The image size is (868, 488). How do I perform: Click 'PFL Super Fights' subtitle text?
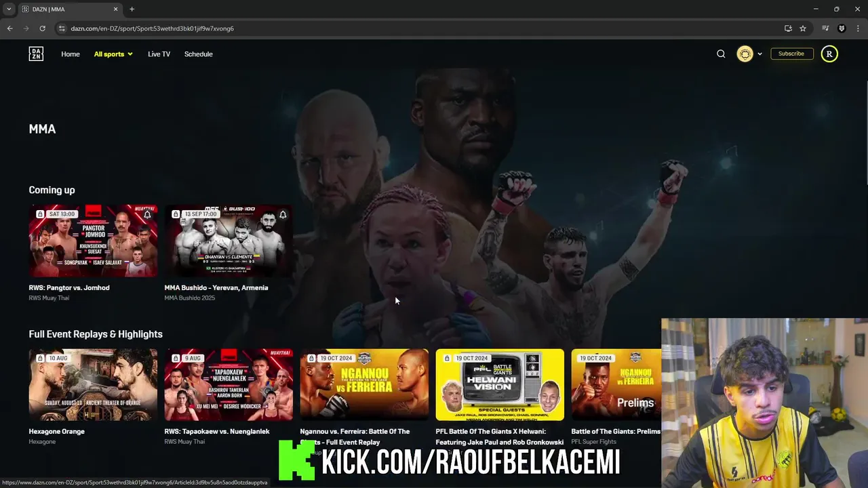[593, 442]
